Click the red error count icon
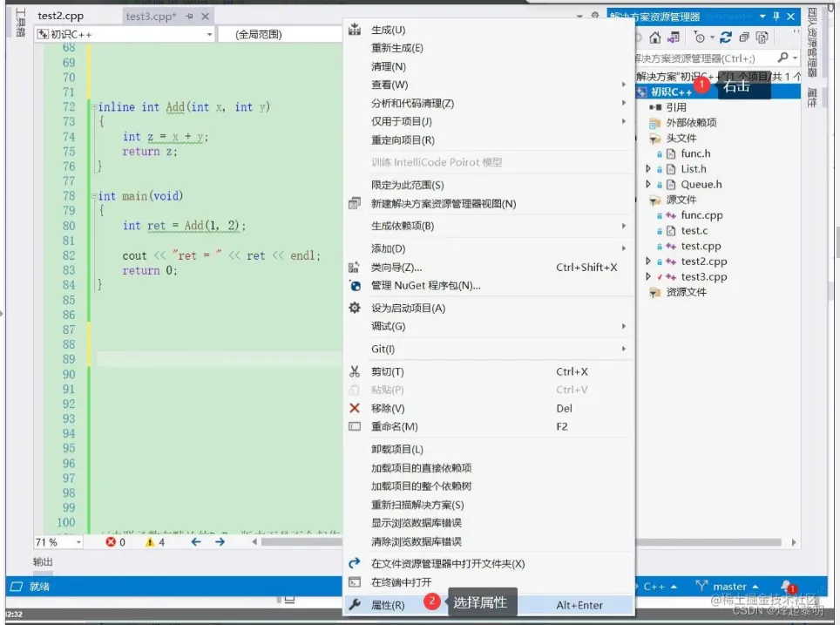Image resolution: width=840 pixels, height=625 pixels. click(x=111, y=542)
